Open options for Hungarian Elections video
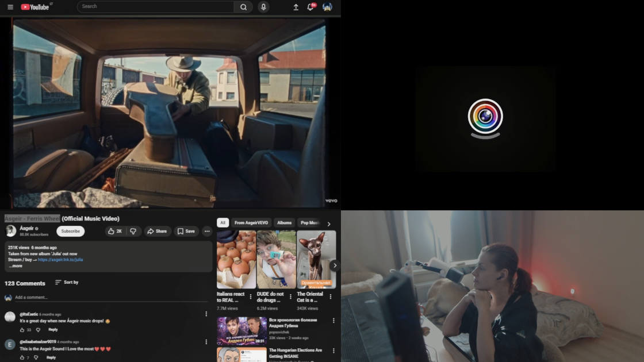 [x=333, y=351]
